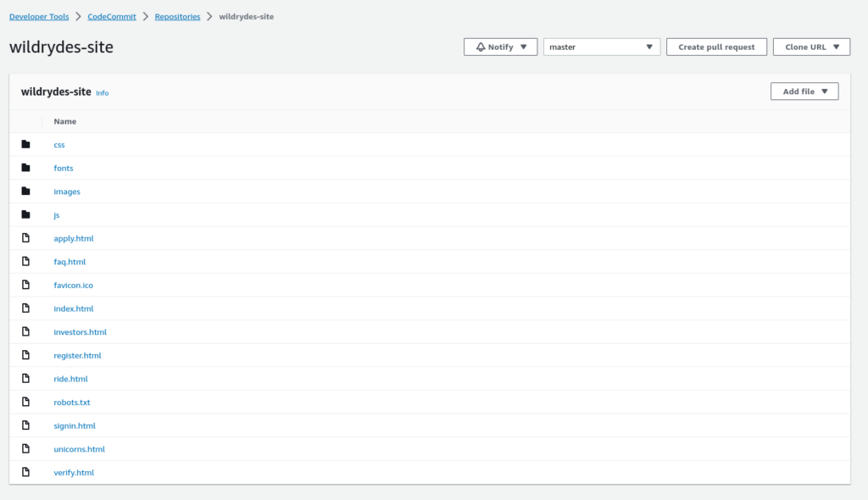868x500 pixels.
Task: Click the file icon for investors.html
Action: tap(25, 331)
